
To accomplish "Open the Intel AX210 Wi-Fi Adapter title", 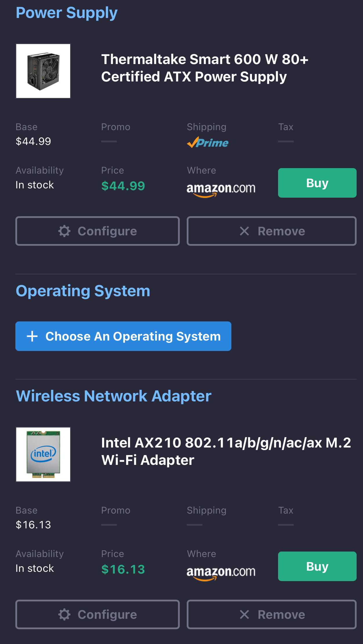I will [226, 451].
